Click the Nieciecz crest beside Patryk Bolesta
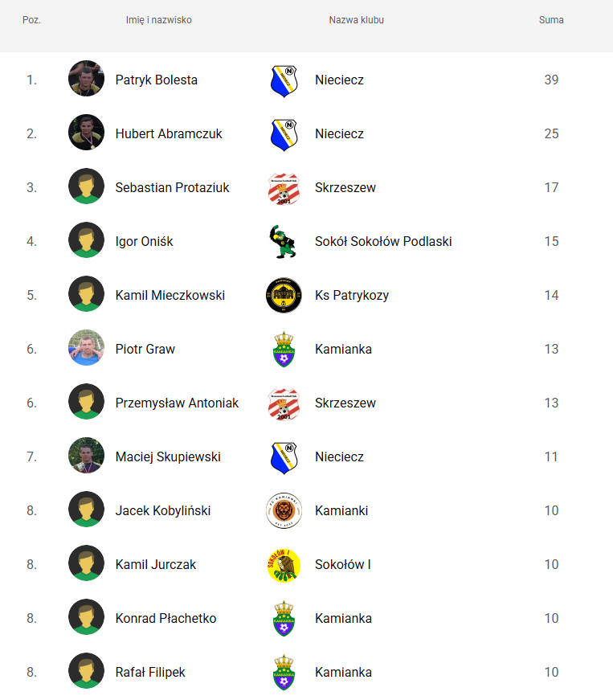Image resolution: width=613 pixels, height=700 pixels. tap(284, 81)
